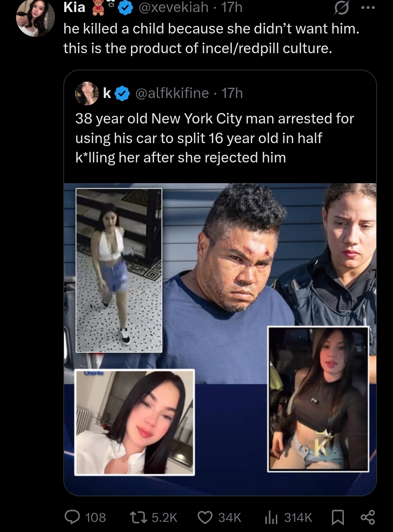This screenshot has height=532, width=393.
Task: Tap the 314K views count
Action: tap(298, 517)
